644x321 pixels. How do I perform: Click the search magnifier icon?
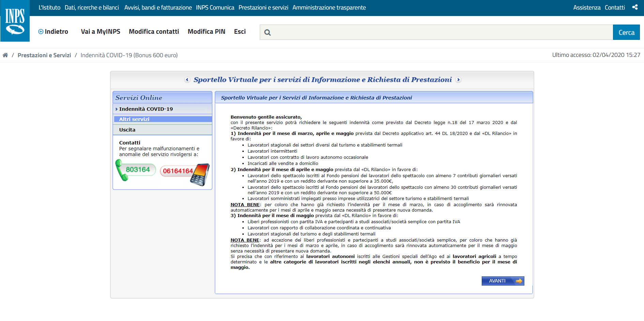268,32
